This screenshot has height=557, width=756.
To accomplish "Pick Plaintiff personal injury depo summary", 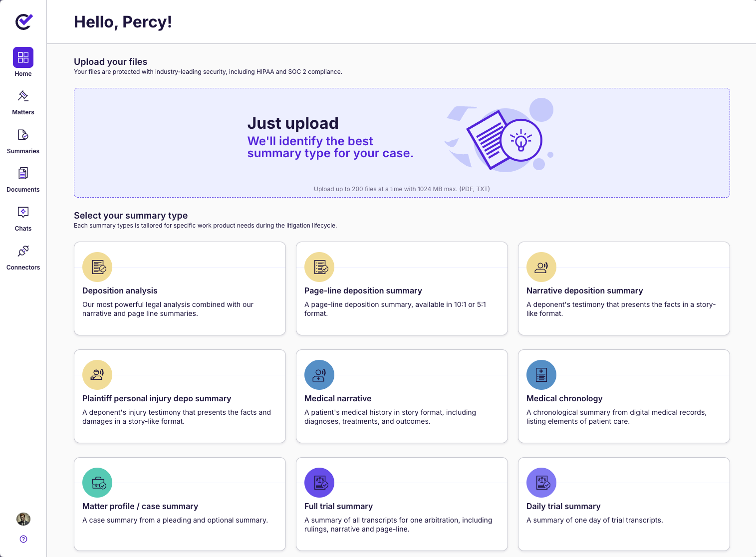I will [x=180, y=396].
